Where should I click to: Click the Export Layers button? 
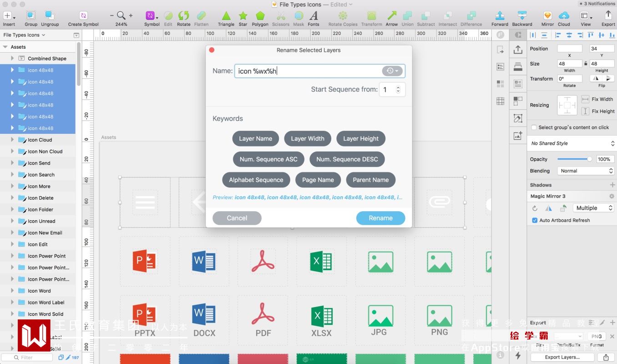562,357
